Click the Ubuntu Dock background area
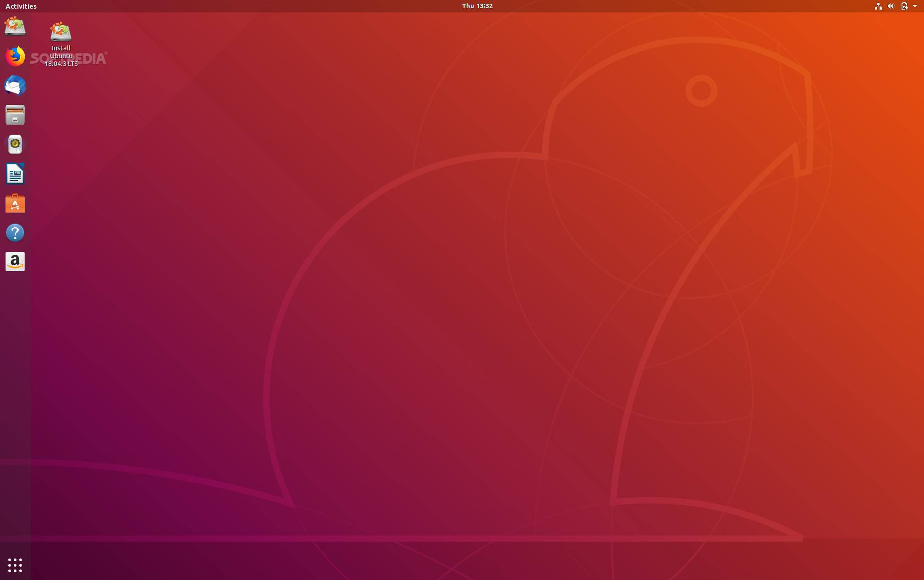 15,389
